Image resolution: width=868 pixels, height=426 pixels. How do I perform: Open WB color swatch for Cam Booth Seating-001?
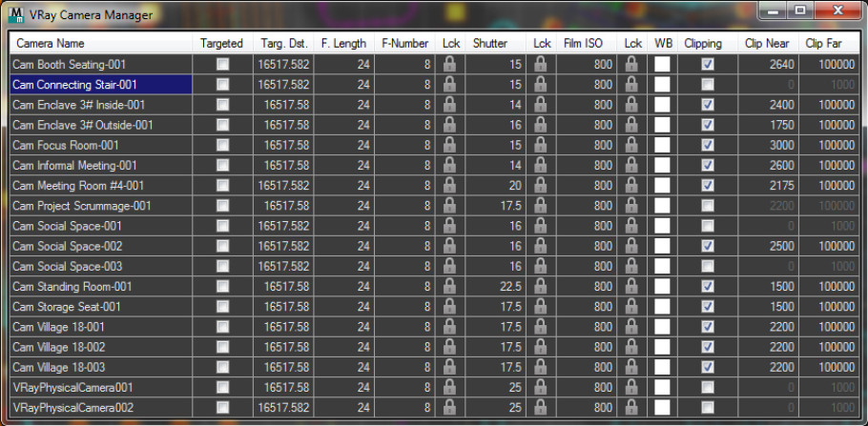662,65
